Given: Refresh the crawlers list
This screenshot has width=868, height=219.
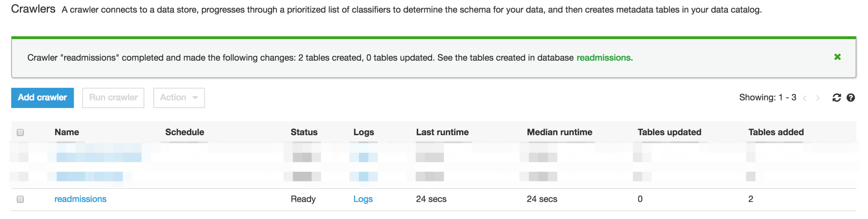Looking at the screenshot, I should coord(836,98).
